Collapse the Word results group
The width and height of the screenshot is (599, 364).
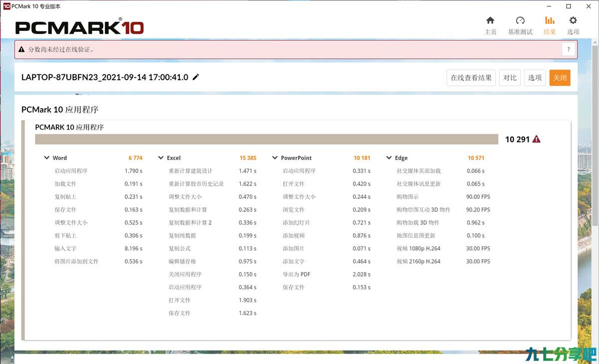(x=47, y=158)
